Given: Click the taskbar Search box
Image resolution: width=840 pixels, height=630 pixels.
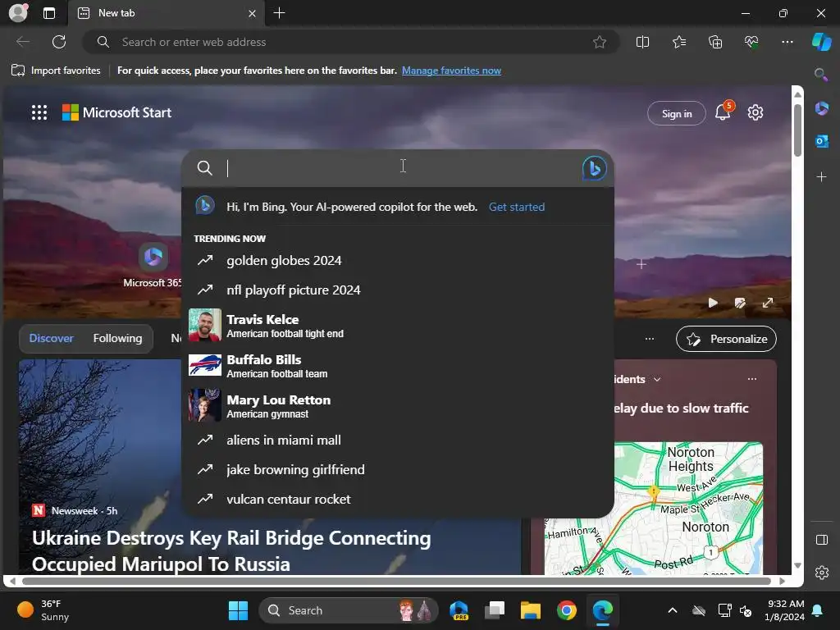Looking at the screenshot, I should point(348,610).
